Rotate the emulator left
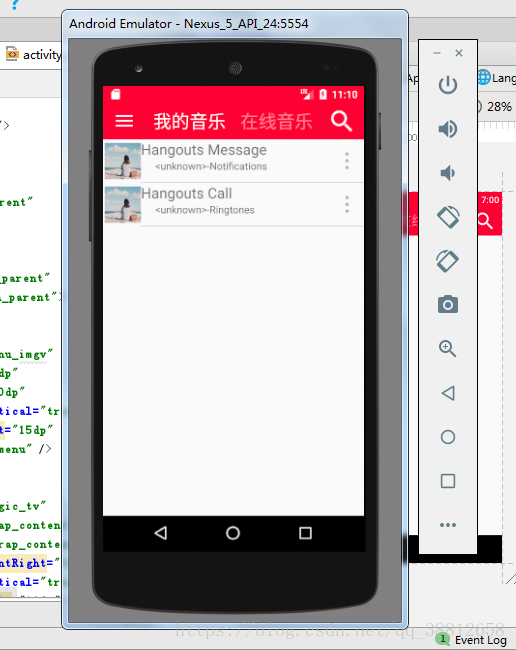 448,217
